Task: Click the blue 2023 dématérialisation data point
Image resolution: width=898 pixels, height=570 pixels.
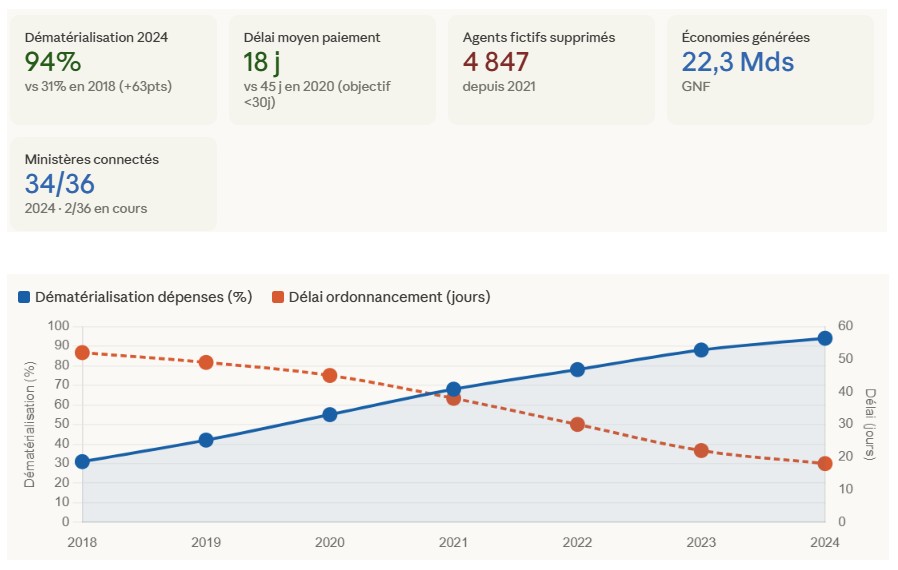Action: [x=701, y=350]
